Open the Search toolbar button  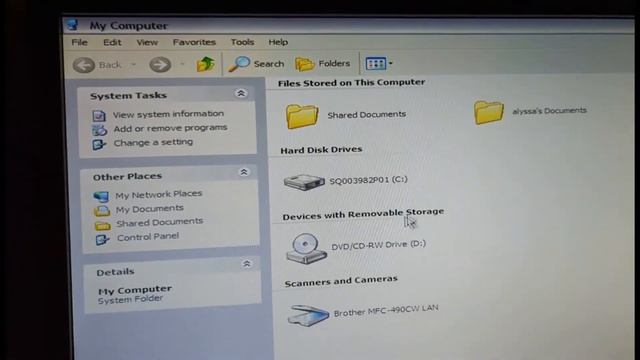(x=256, y=64)
